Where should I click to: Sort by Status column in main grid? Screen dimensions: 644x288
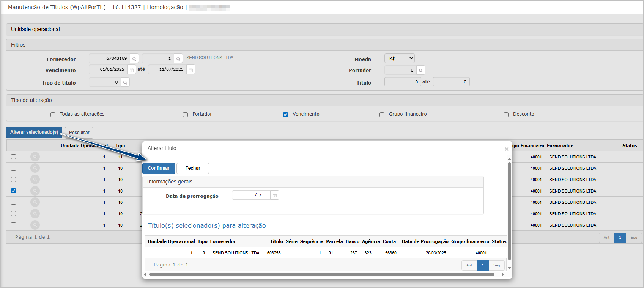click(630, 146)
